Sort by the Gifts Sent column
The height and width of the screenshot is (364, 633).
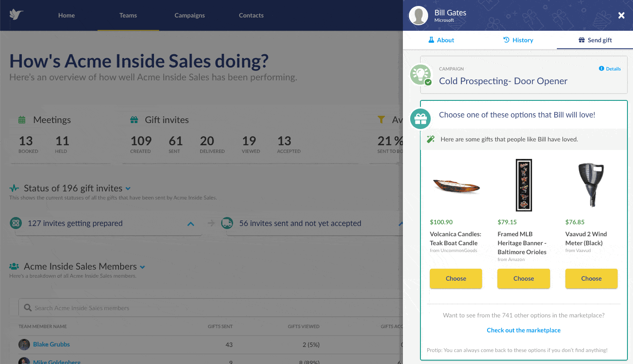220,326
